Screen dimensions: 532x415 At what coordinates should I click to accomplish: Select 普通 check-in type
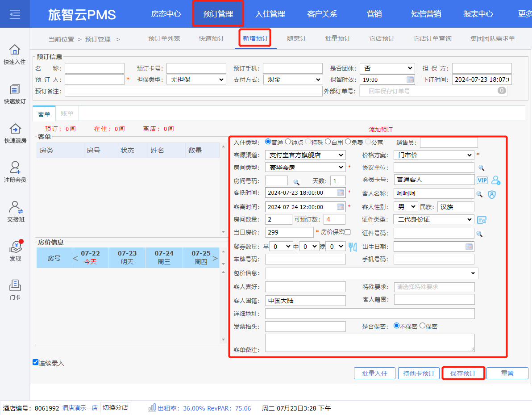click(x=268, y=142)
